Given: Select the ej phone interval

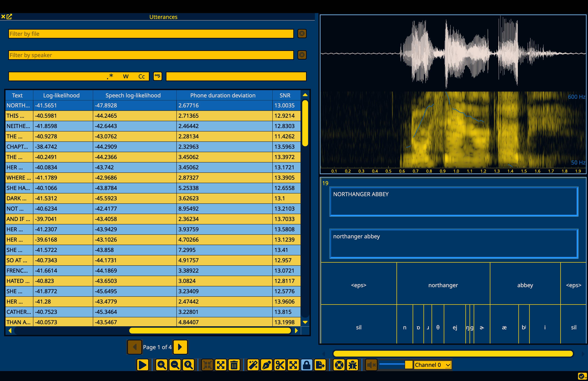Looking at the screenshot, I should (x=455, y=324).
